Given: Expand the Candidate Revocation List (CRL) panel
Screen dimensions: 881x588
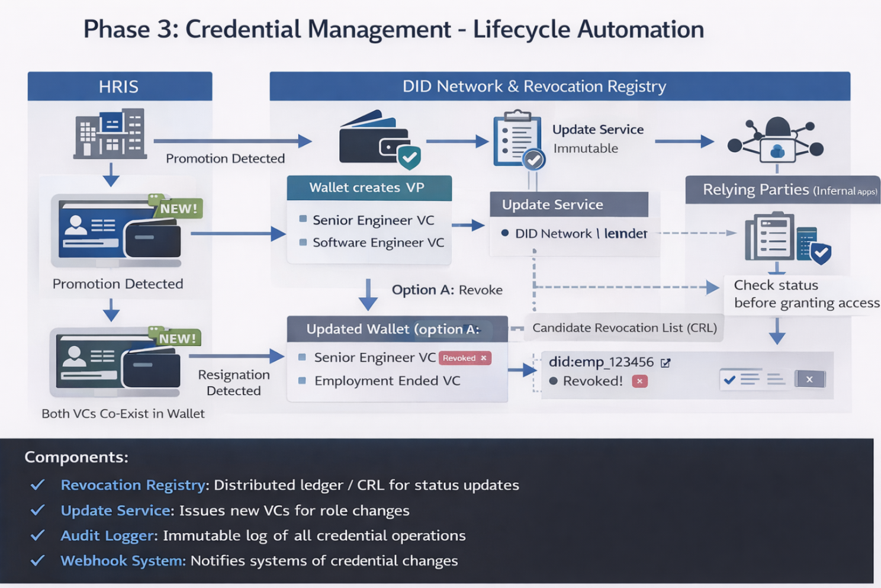Looking at the screenshot, I should point(624,327).
